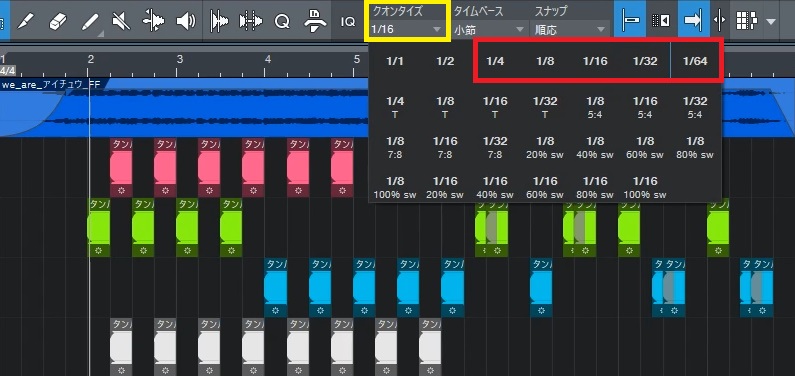Screen dimensions: 795x376
Task: Choose plain 1/8 quantize value
Action: tap(545, 61)
